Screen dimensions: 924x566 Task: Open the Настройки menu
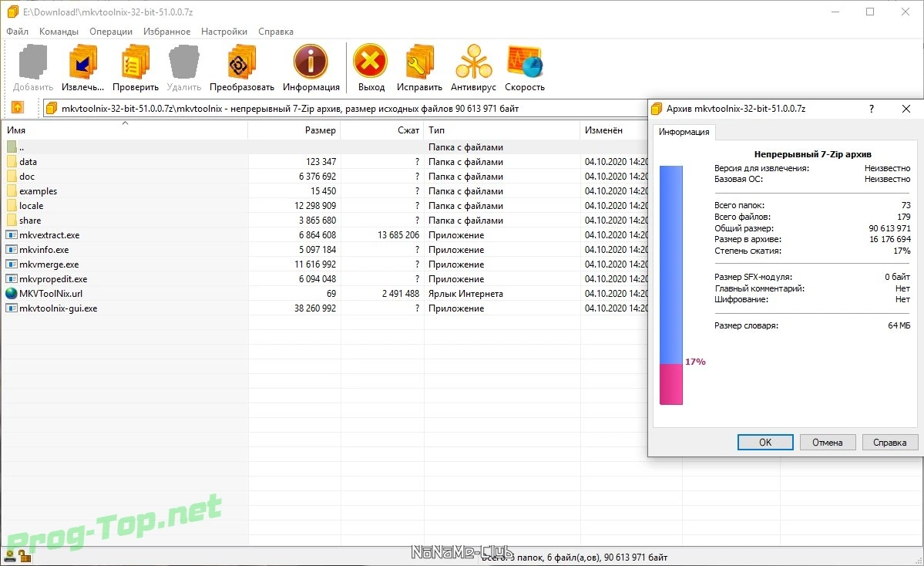(224, 32)
